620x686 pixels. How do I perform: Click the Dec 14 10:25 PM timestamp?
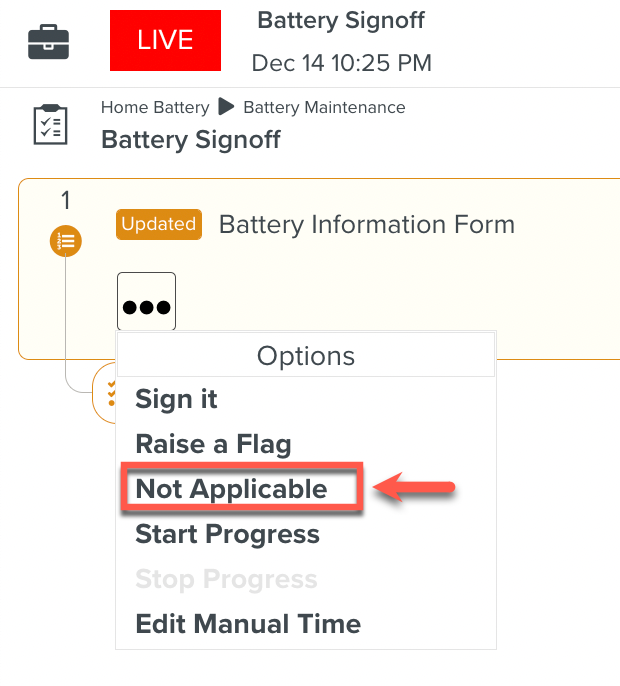click(341, 63)
